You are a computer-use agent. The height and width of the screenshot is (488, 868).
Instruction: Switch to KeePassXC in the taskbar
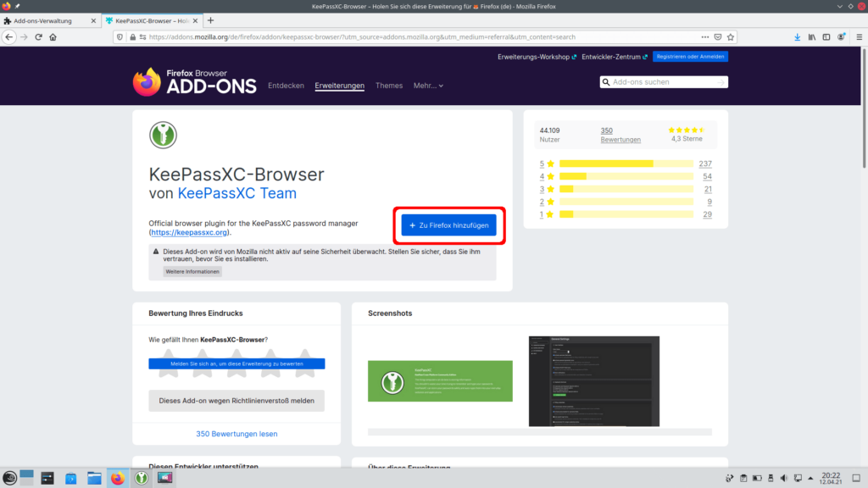tap(142, 478)
